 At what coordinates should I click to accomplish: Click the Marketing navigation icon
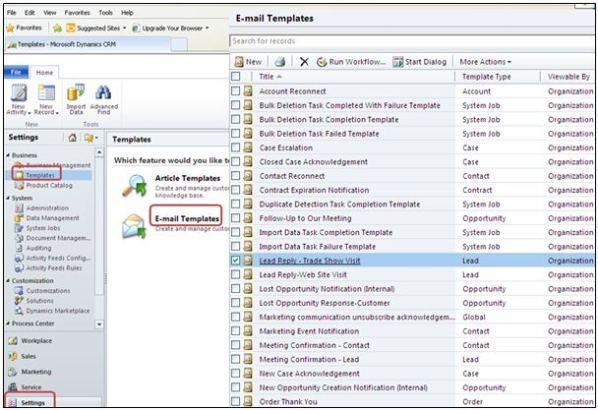(x=13, y=372)
